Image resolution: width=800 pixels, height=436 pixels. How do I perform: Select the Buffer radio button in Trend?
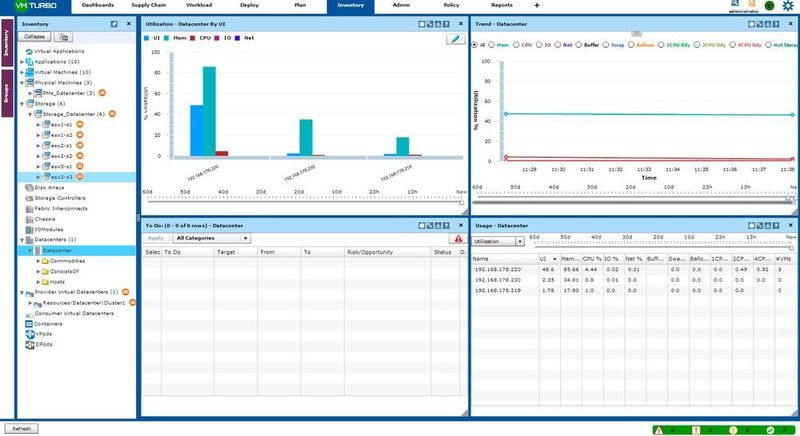tap(579, 45)
